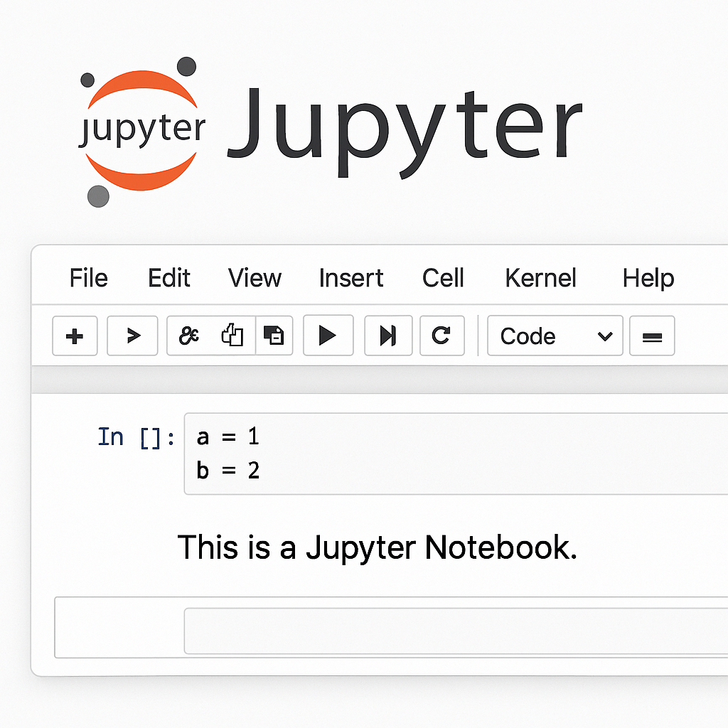Click the plus icon to add a cell

(75, 336)
